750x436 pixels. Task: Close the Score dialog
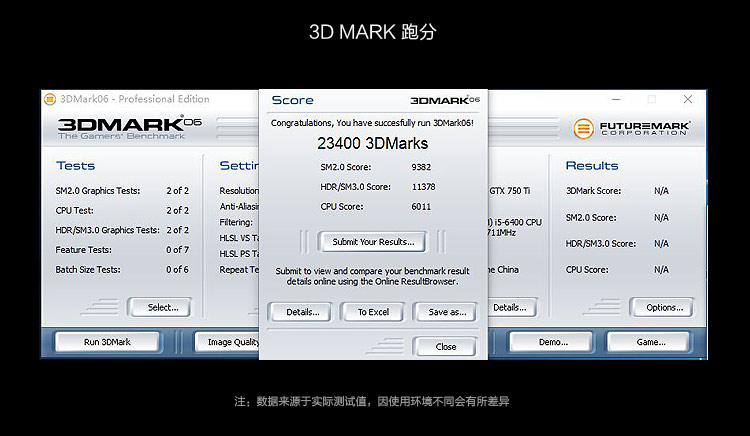(446, 347)
